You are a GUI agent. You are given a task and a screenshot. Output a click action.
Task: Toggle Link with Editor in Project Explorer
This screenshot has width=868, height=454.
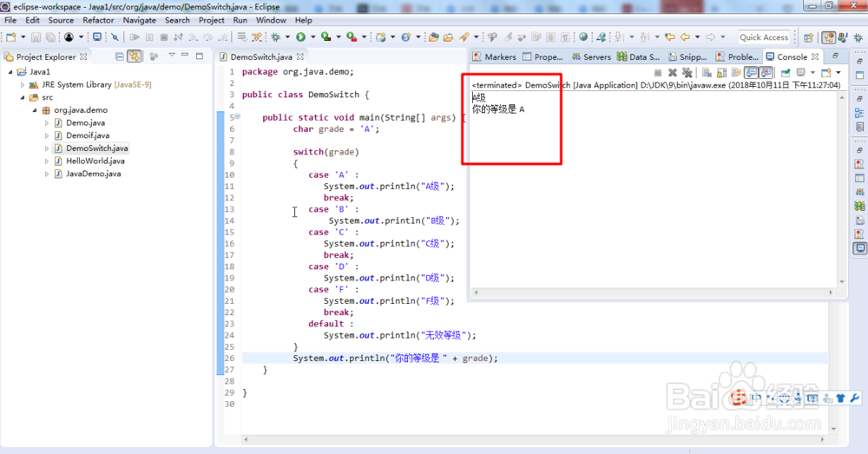134,56
